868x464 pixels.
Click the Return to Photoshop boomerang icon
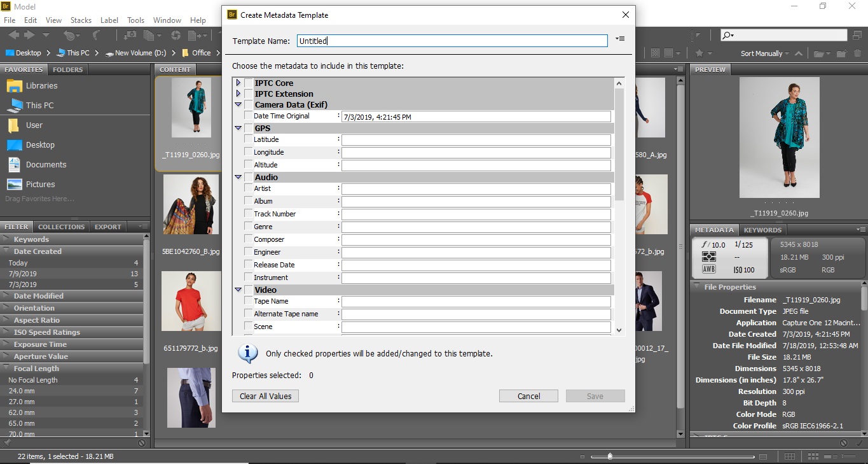95,35
